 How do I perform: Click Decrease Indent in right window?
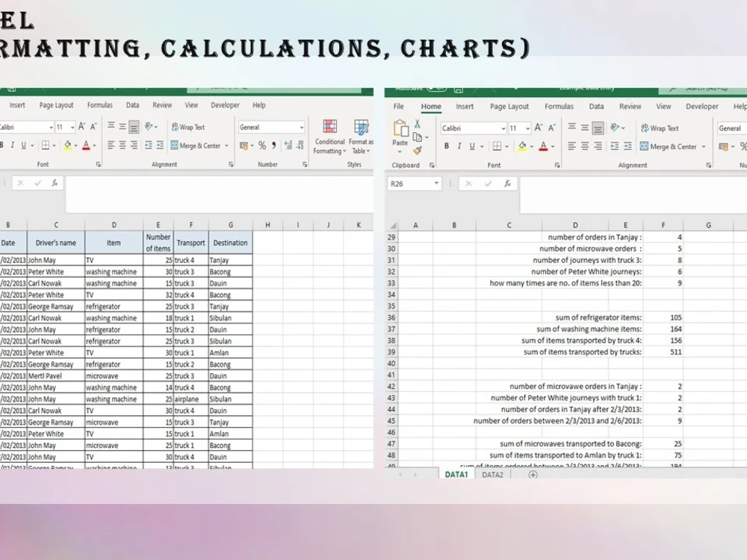click(x=615, y=146)
